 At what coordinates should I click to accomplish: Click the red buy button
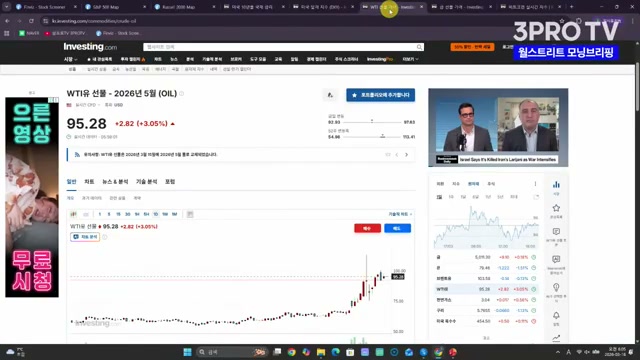coord(367,228)
